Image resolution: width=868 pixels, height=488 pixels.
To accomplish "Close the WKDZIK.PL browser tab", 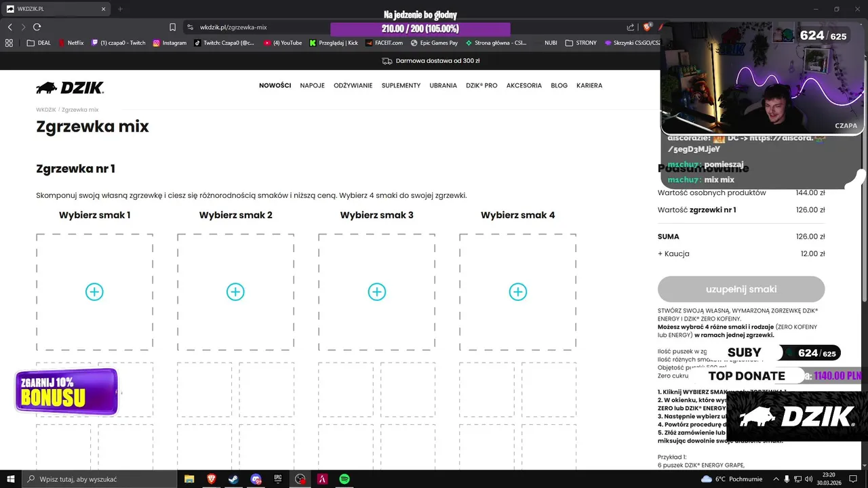I will pyautogui.click(x=104, y=9).
